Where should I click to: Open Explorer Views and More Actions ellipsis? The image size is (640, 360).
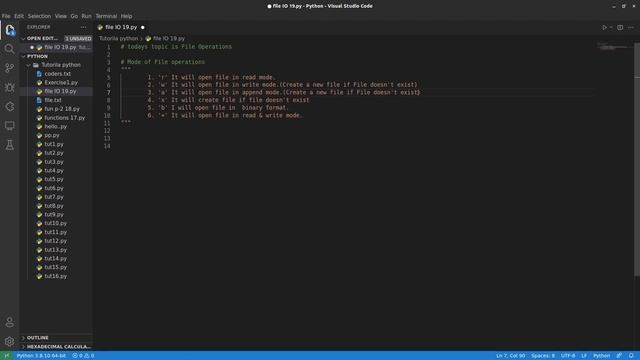tap(84, 27)
